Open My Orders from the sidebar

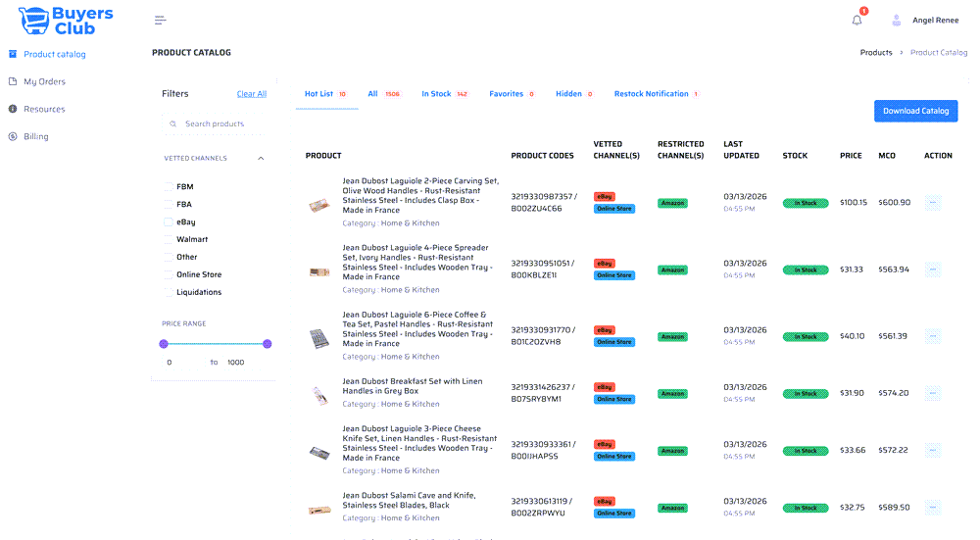(x=44, y=81)
